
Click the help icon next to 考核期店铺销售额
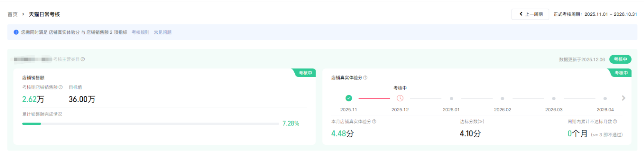pyautogui.click(x=60, y=87)
